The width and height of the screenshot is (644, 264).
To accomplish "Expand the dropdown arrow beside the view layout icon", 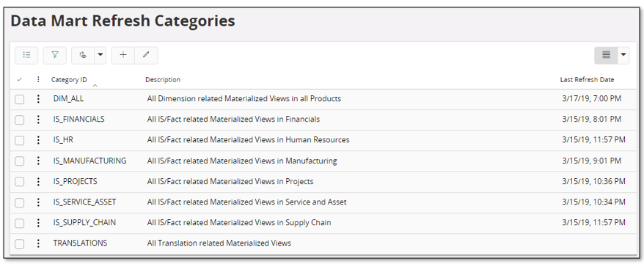I will [623, 55].
